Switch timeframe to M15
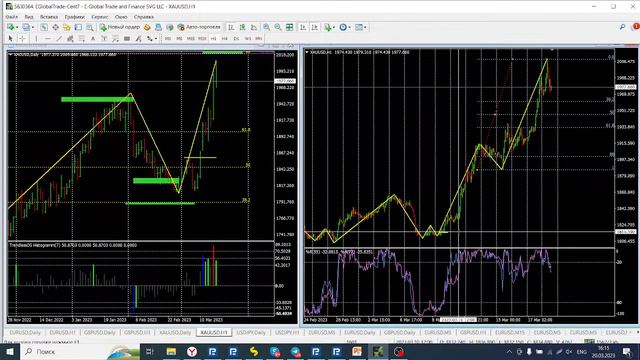The height and width of the screenshot is (360, 640). coord(191,38)
